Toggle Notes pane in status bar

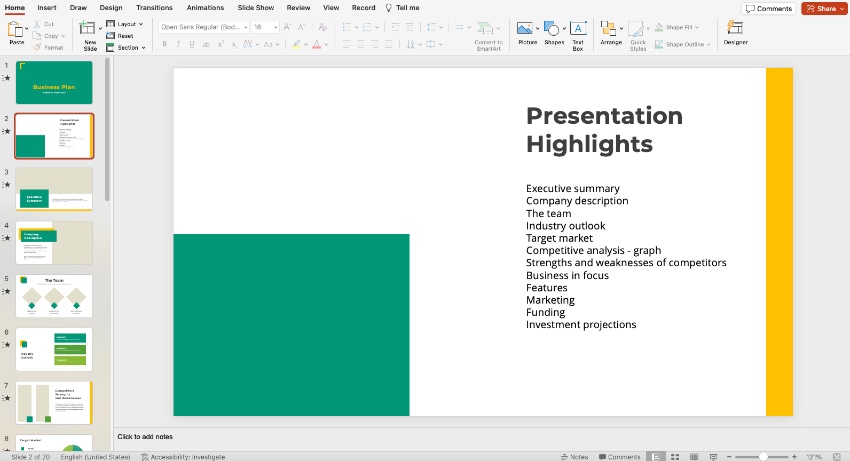point(574,457)
